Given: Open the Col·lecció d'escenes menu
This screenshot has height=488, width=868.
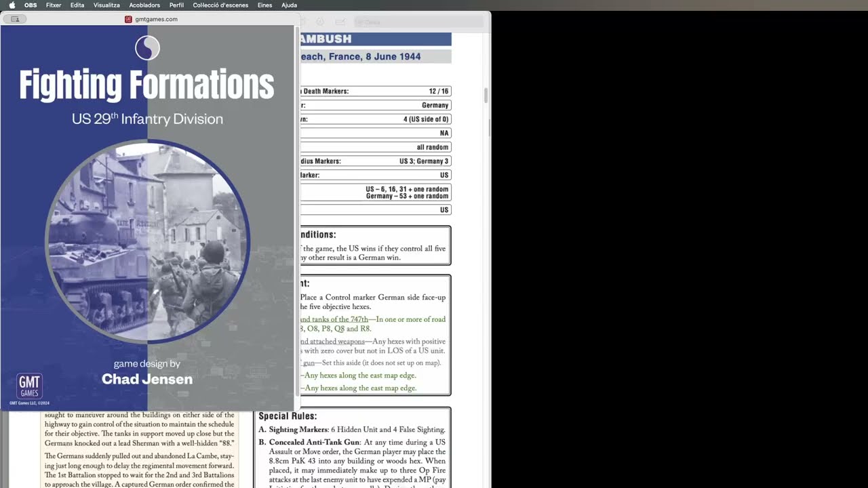Looking at the screenshot, I should tap(220, 5).
